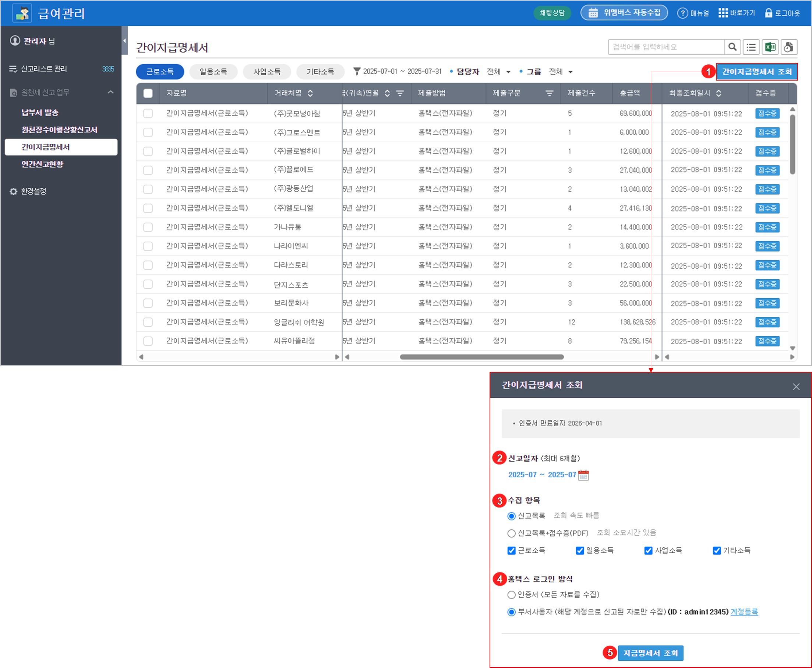Check the row for (주)굿모닝아침

click(x=148, y=114)
